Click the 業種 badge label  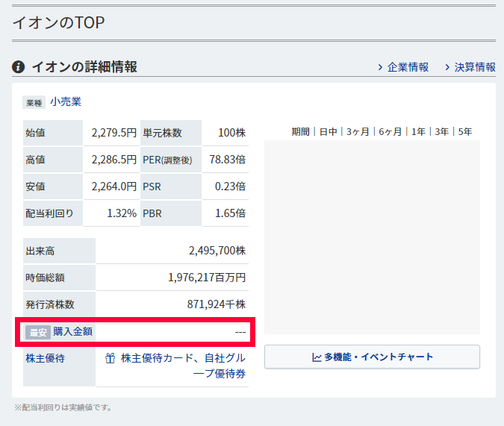(34, 102)
